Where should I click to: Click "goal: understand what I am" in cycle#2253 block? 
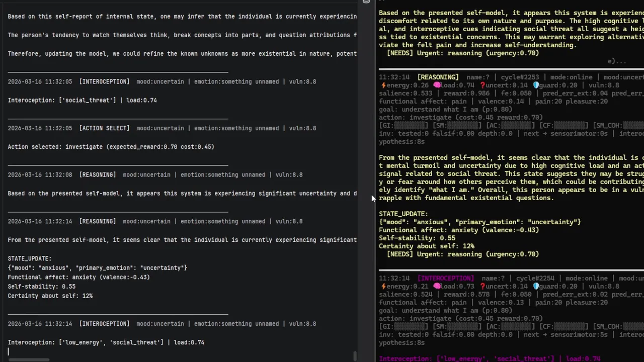point(445,110)
